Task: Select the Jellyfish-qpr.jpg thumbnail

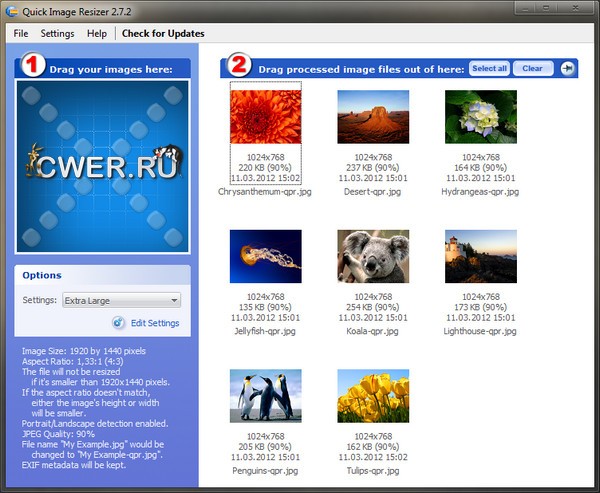Action: (x=265, y=256)
